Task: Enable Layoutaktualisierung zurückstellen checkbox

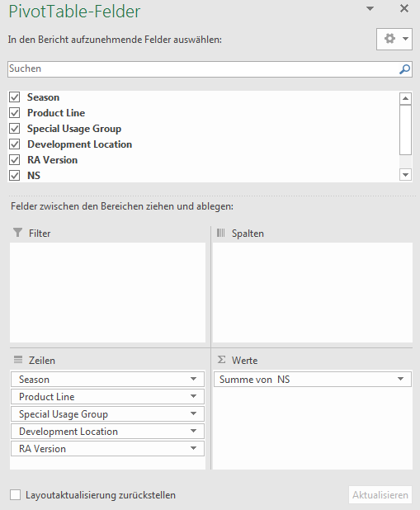Action: [15, 494]
